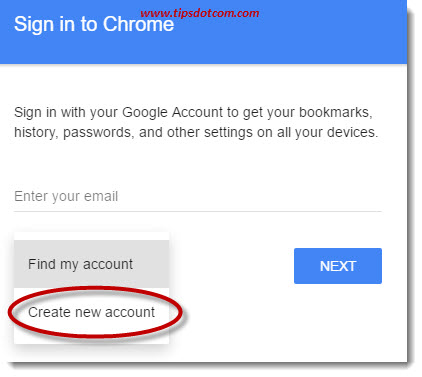Click the word devices in description
Viewport: 422px width, 377px height.
click(x=352, y=132)
